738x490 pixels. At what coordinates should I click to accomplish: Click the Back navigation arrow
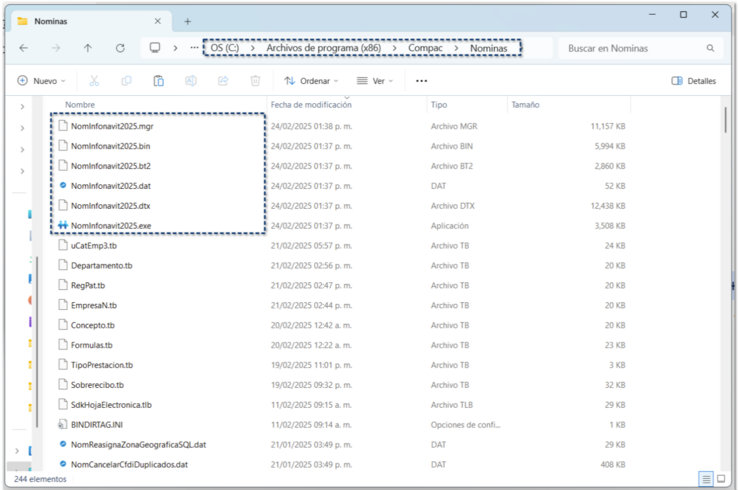tap(23, 48)
